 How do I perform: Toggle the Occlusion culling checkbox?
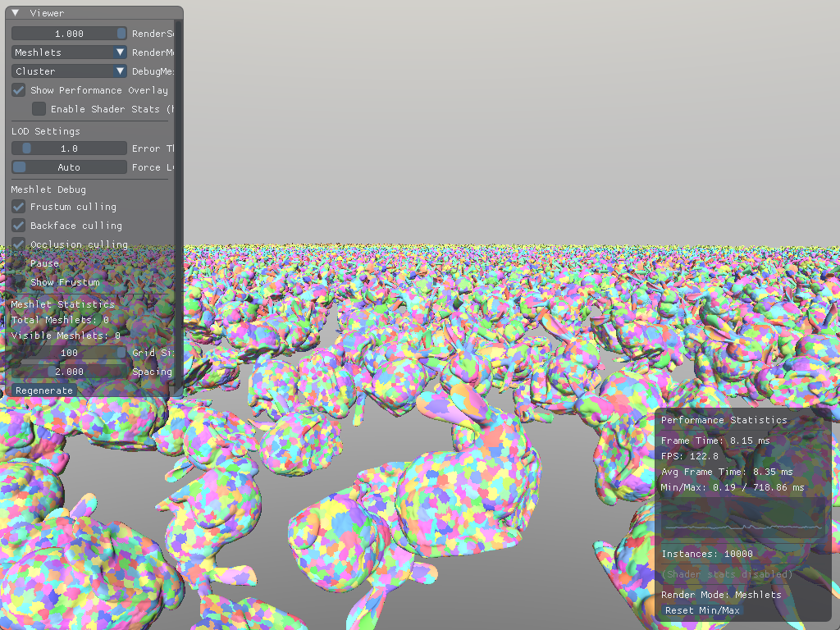pos(18,244)
